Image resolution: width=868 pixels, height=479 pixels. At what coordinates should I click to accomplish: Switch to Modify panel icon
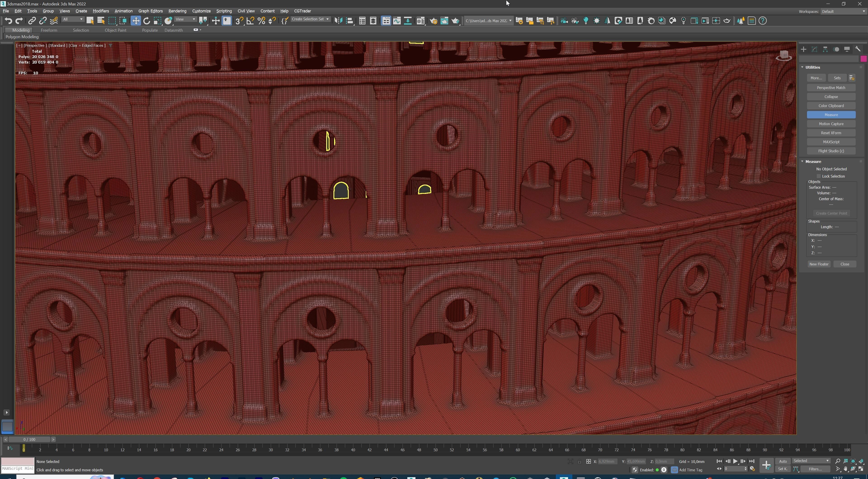814,49
